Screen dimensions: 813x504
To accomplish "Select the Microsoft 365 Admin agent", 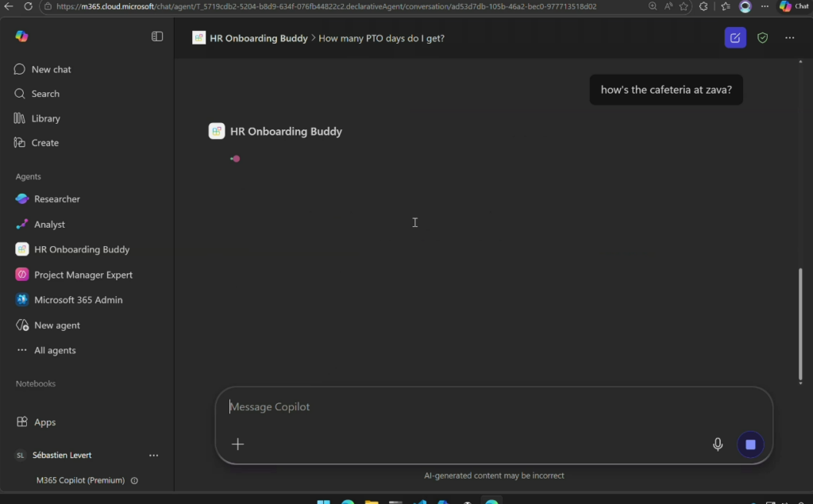I will click(69, 300).
